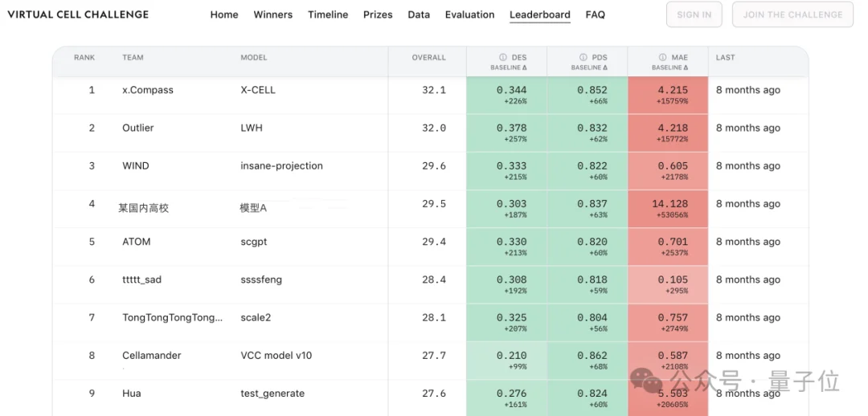
Task: Open the FAQ navigation link
Action: 595,15
